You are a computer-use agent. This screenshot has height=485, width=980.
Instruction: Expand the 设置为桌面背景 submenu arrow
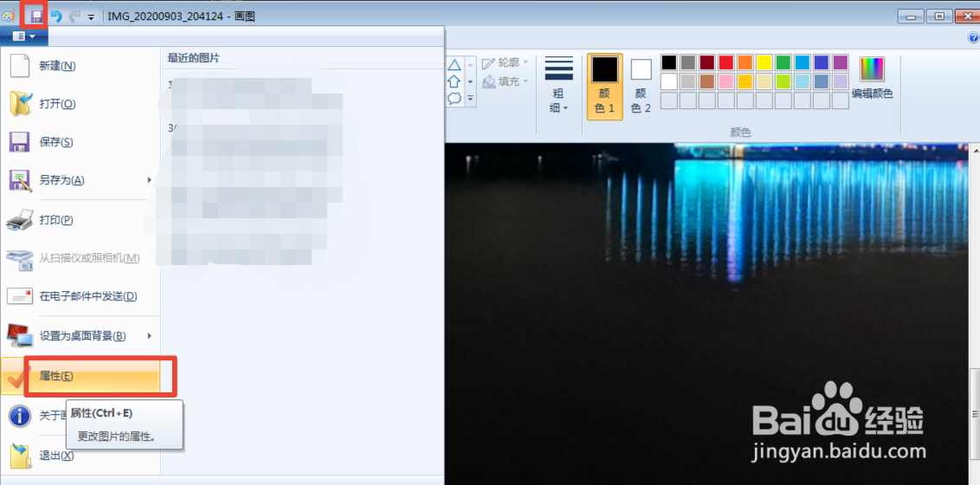(x=150, y=336)
